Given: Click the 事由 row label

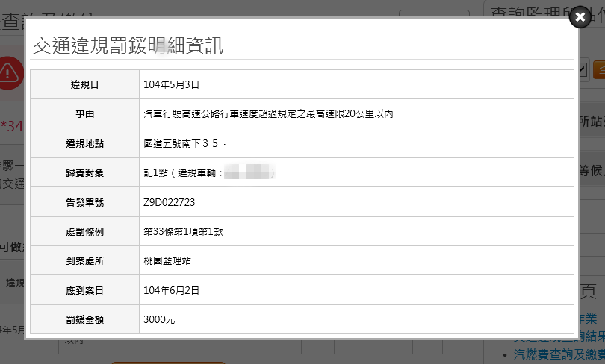Looking at the screenshot, I should tap(84, 114).
